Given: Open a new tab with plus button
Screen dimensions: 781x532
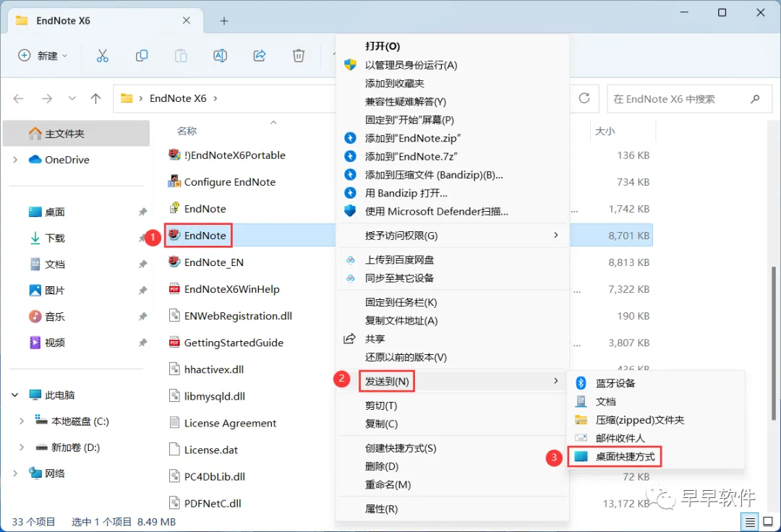Looking at the screenshot, I should [224, 21].
